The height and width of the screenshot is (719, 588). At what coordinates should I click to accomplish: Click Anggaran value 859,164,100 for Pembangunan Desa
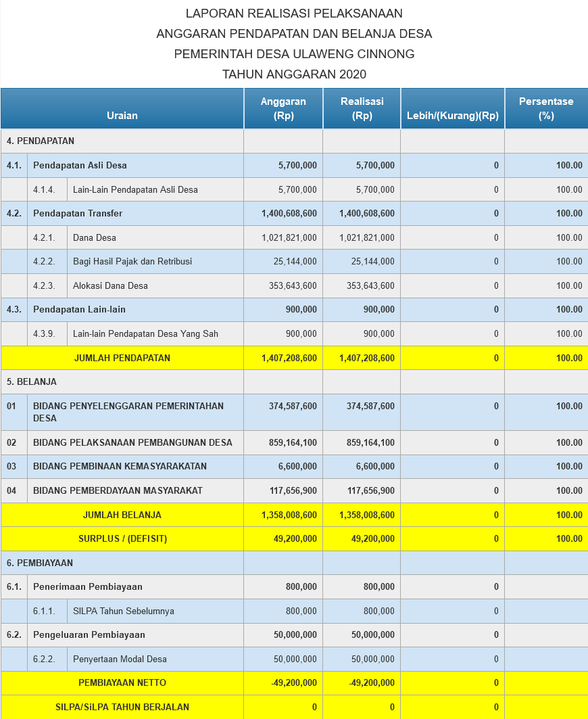point(293,442)
